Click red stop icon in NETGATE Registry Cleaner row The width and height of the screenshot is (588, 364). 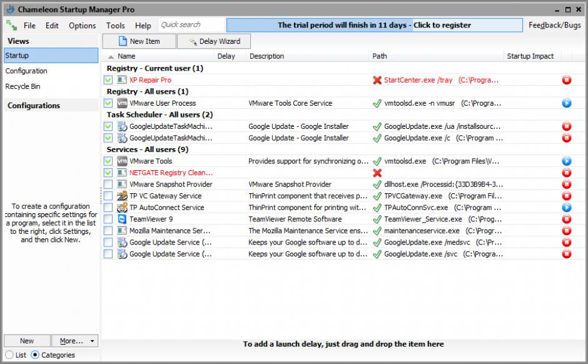(566, 173)
